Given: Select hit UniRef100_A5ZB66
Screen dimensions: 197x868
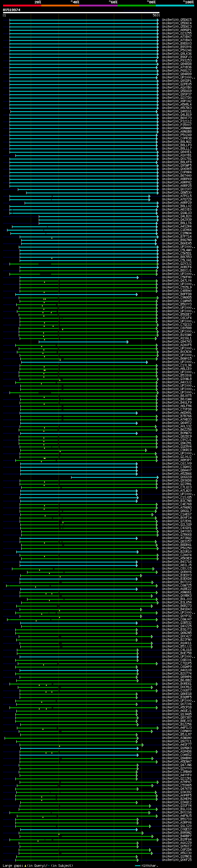Looking at the screenshot, I should coord(177,474).
